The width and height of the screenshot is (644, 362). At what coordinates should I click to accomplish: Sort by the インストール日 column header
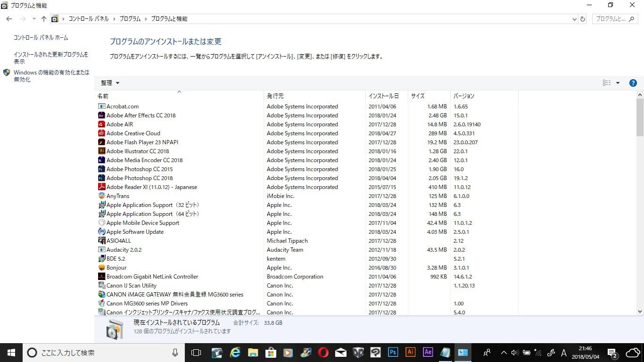tap(387, 96)
